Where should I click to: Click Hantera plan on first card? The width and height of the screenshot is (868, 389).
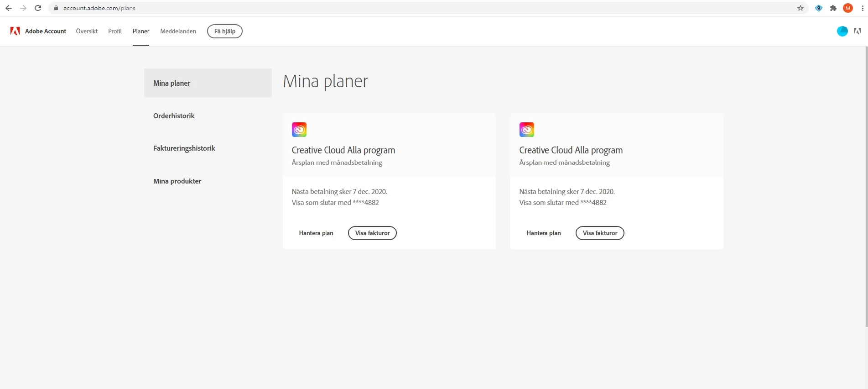[316, 233]
